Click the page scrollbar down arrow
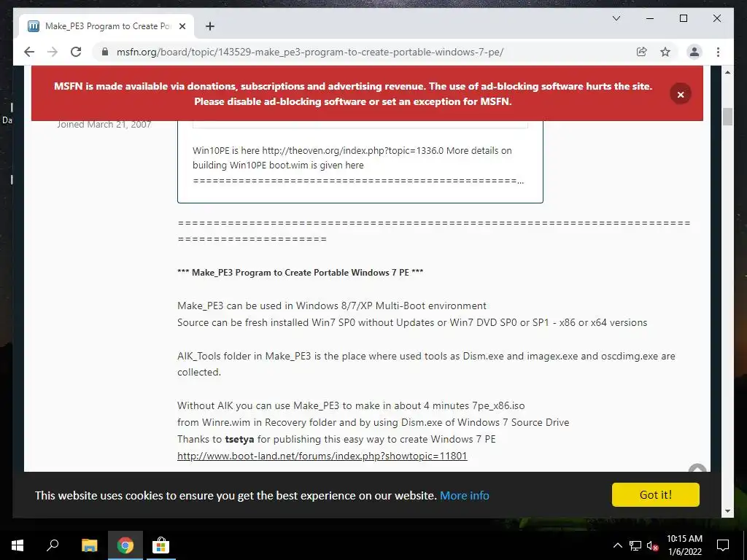 coord(727,511)
